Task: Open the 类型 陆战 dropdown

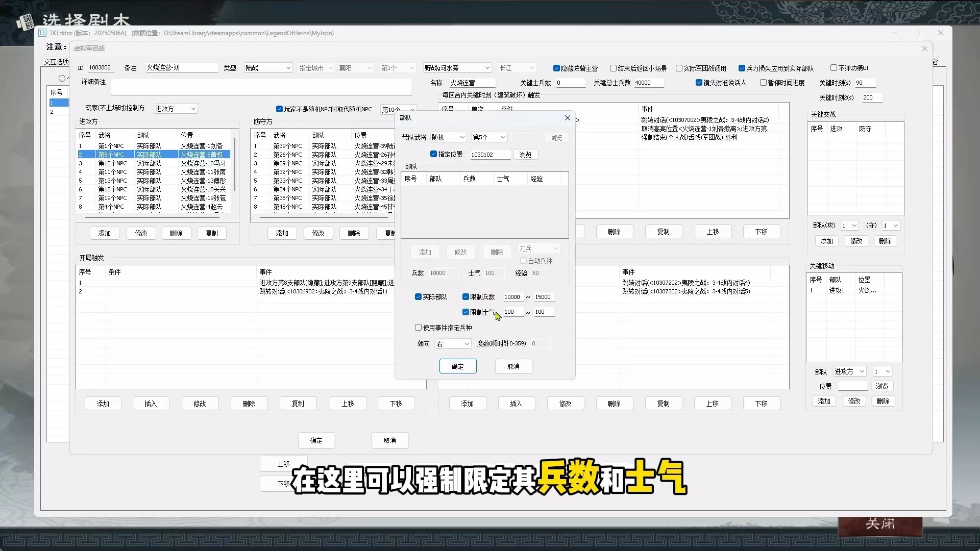Action: [x=267, y=68]
